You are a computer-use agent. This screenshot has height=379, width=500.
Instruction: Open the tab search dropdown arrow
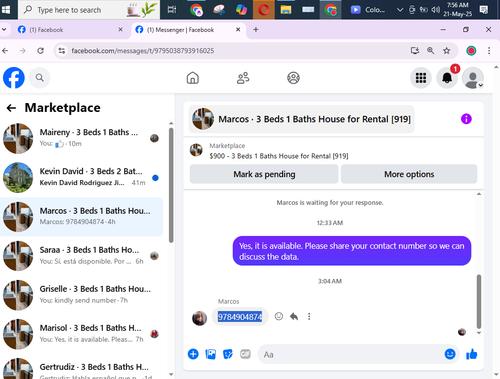coord(4,30)
